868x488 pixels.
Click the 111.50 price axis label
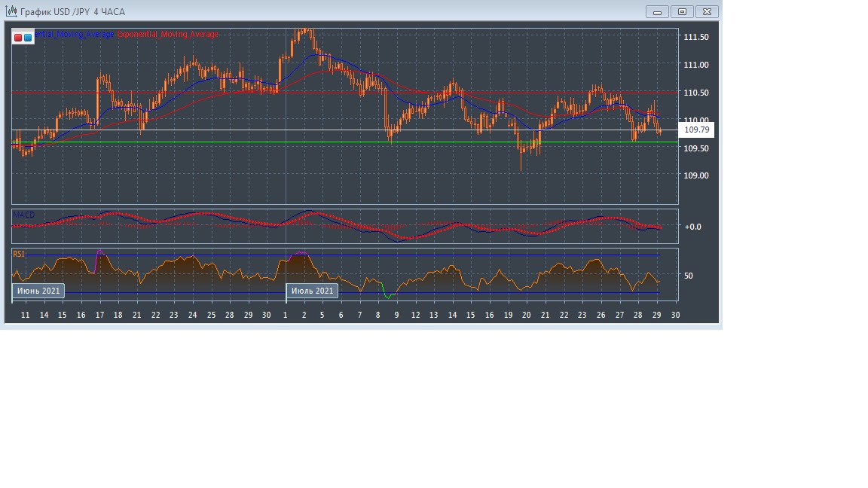[695, 38]
